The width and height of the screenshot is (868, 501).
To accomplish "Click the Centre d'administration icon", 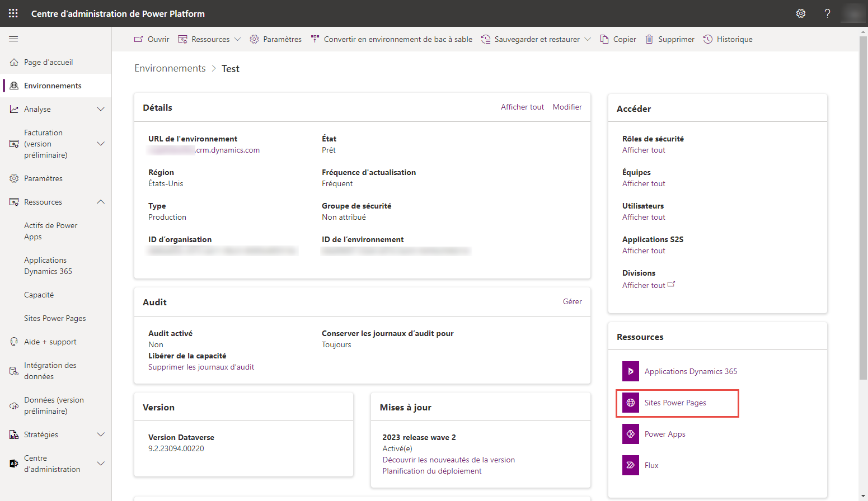I will (x=14, y=464).
